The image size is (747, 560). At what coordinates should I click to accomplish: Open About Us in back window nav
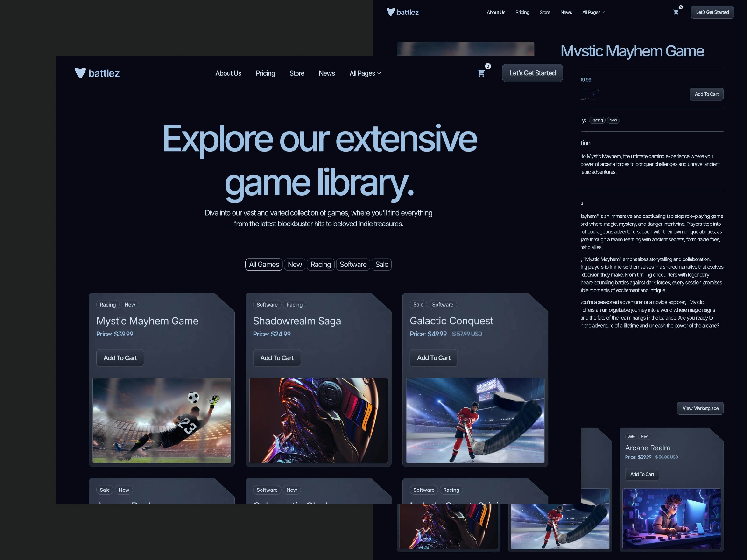click(x=496, y=12)
